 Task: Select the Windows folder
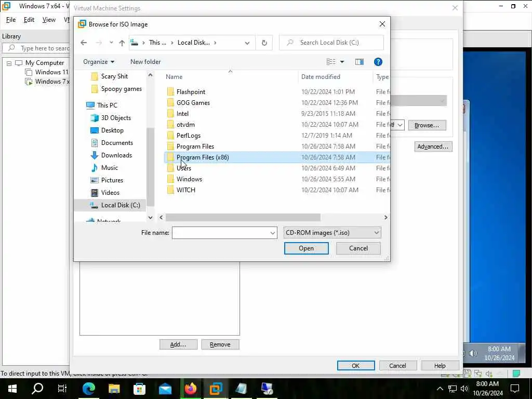click(x=189, y=179)
